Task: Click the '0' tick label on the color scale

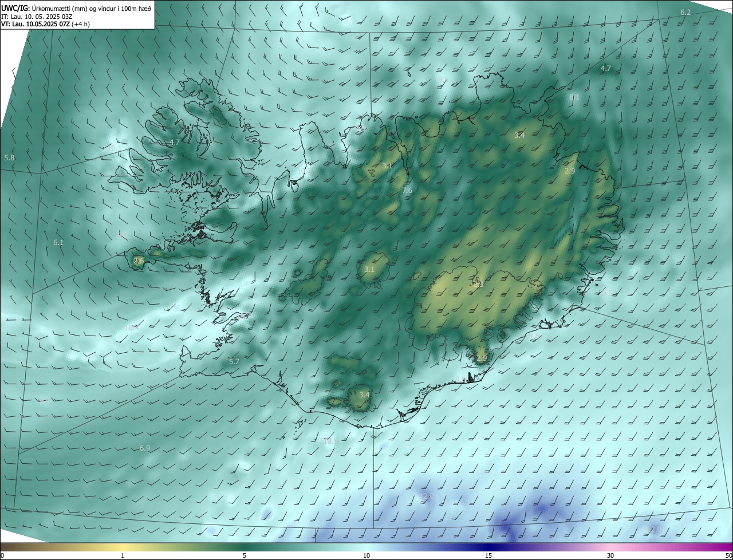Action: point(2,555)
